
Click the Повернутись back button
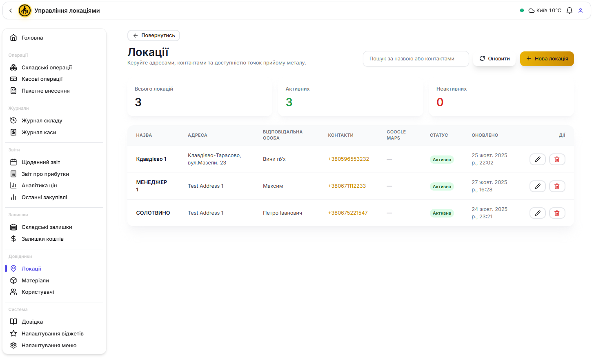154,36
